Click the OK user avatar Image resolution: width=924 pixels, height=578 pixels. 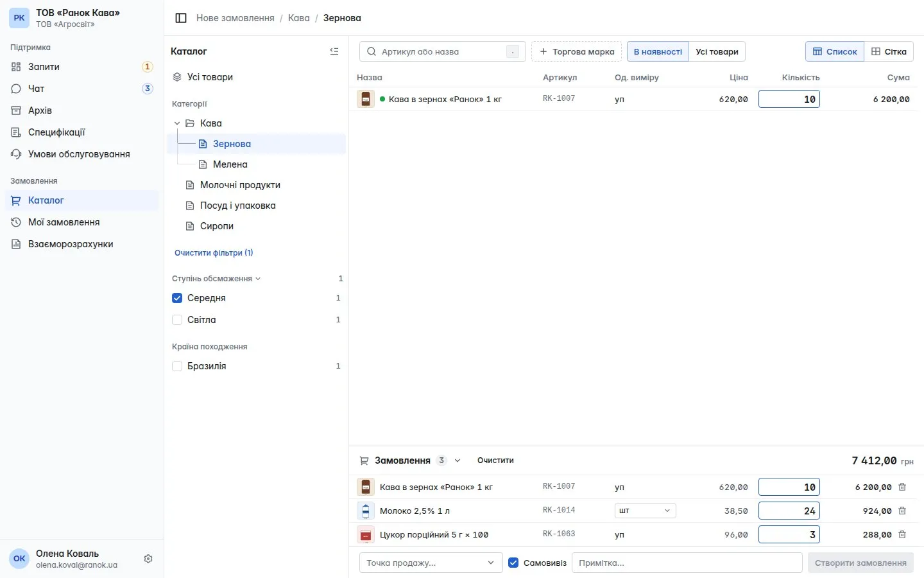(x=19, y=559)
